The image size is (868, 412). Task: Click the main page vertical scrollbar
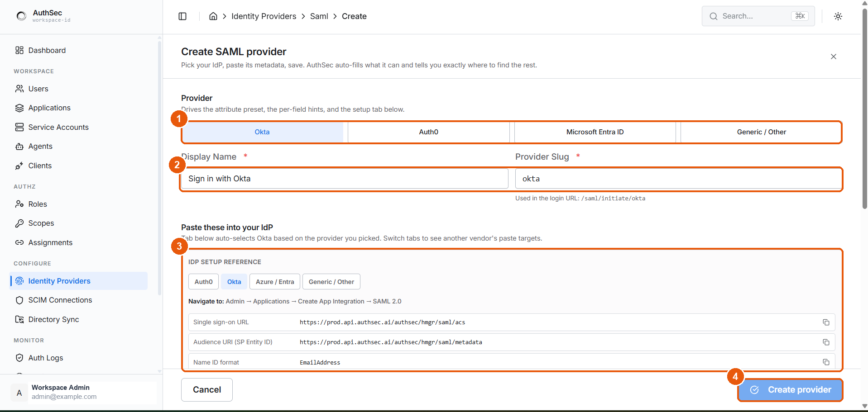tap(864, 109)
